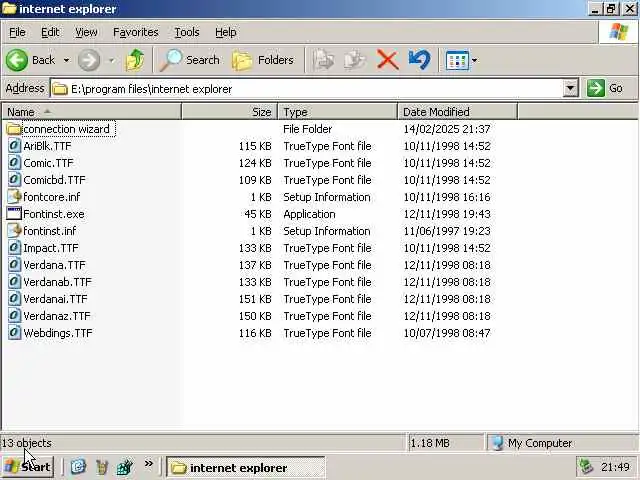Select the fontinst.inf setup icon
640x480 pixels.
tap(14, 231)
